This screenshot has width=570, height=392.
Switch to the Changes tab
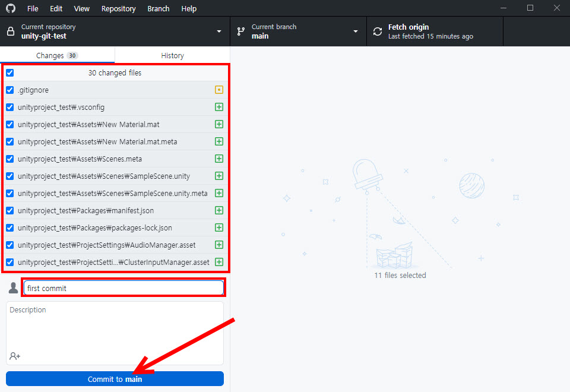click(57, 55)
